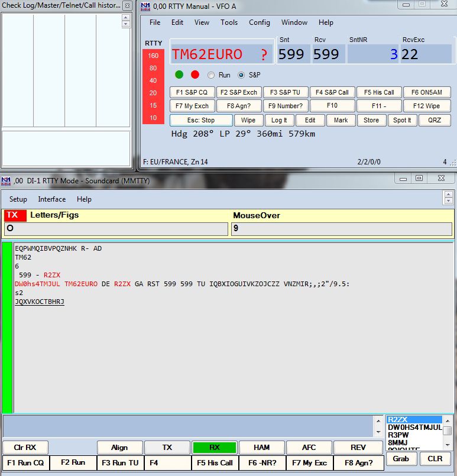Screen dimensions: 457x476
Task: Select the 15 band button
Action: point(153,105)
